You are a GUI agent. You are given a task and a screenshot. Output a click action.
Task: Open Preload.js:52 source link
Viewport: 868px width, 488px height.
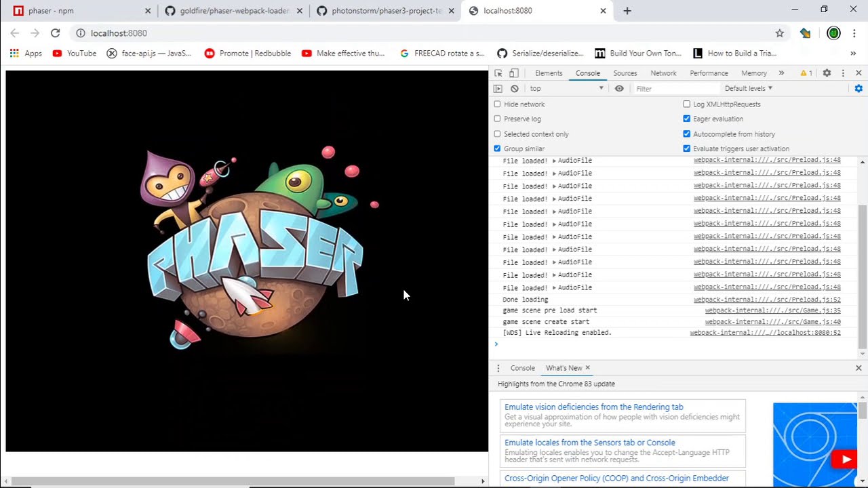coord(767,300)
